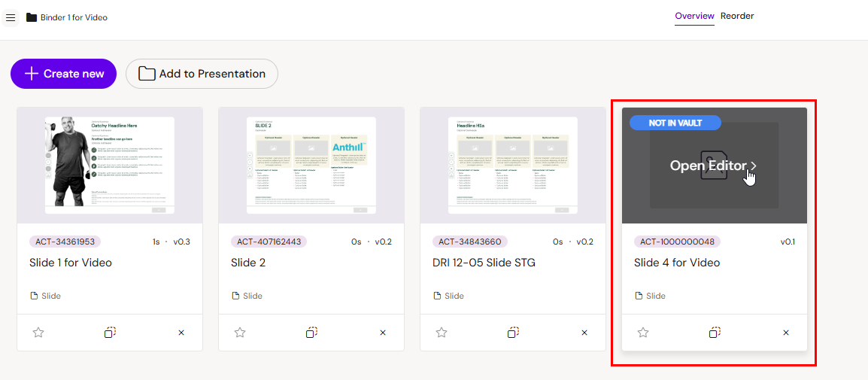Switch to the Reorder tab
Image resolution: width=868 pixels, height=380 pixels.
(737, 16)
